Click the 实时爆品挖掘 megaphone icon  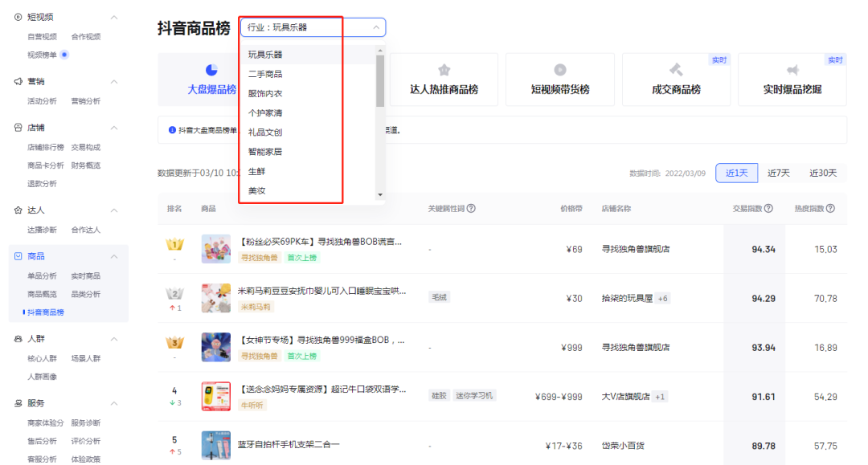pos(792,70)
